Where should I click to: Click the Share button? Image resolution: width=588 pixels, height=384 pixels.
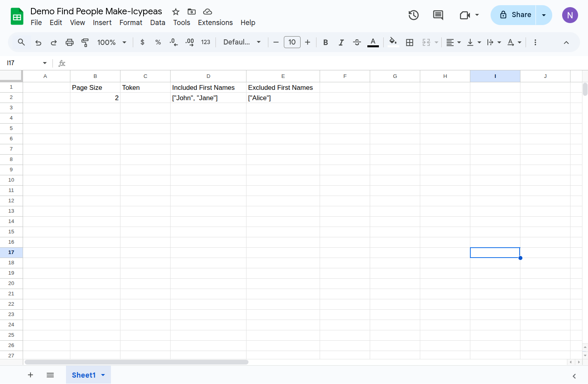pos(513,15)
